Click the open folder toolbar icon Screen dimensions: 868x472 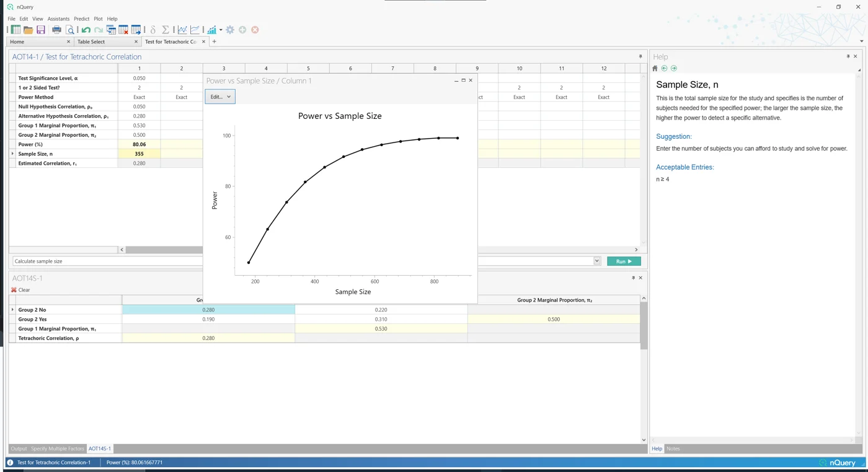[x=29, y=30]
